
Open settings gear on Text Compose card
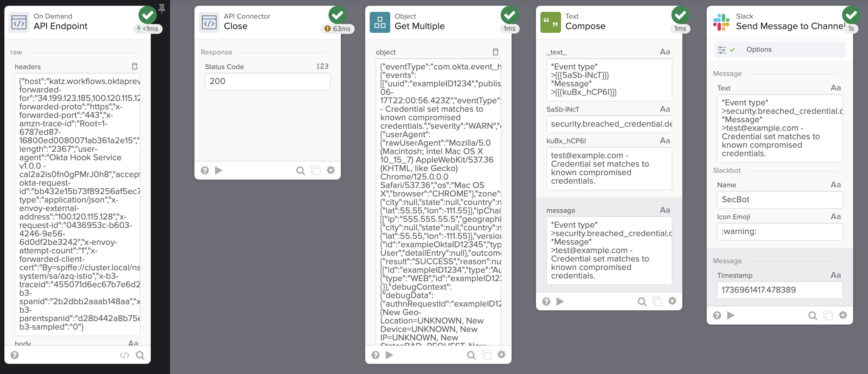point(672,301)
